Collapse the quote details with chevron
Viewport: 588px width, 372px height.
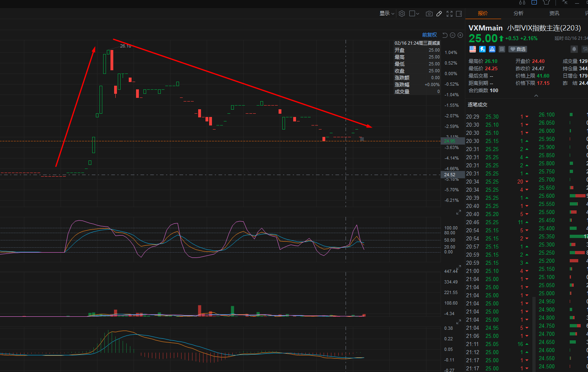coord(536,96)
